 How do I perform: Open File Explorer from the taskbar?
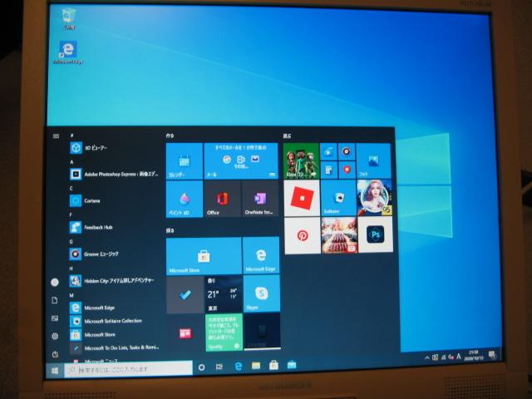(256, 366)
